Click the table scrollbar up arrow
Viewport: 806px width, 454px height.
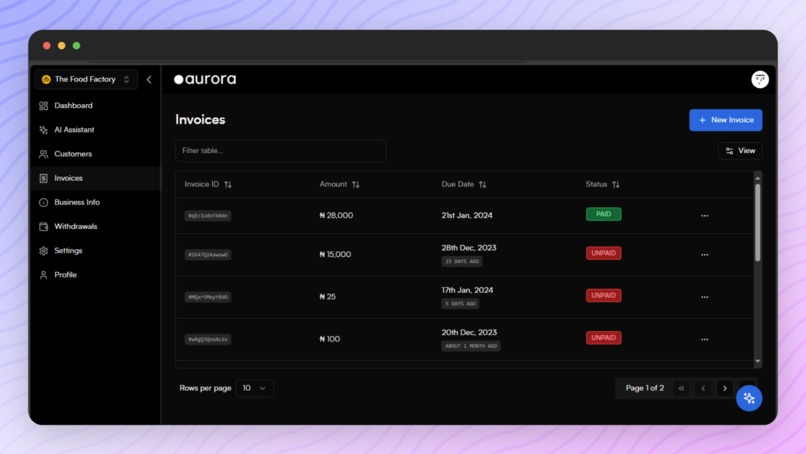click(x=757, y=178)
